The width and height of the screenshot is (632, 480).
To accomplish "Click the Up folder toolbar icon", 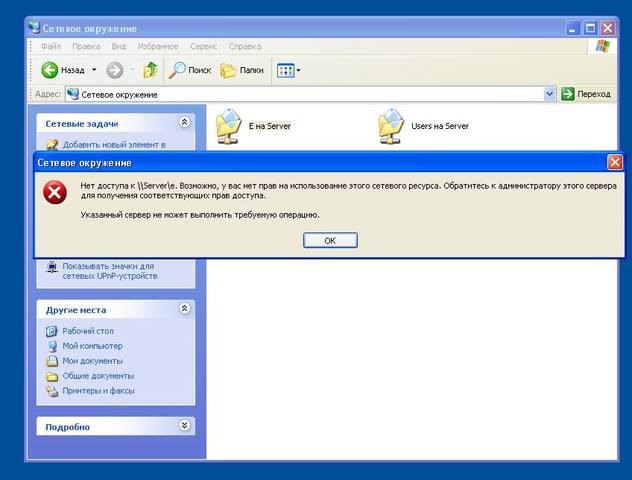I will click(x=150, y=70).
